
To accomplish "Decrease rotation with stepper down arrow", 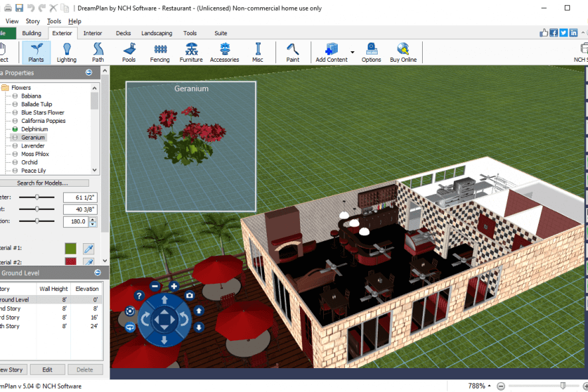I will [x=93, y=224].
